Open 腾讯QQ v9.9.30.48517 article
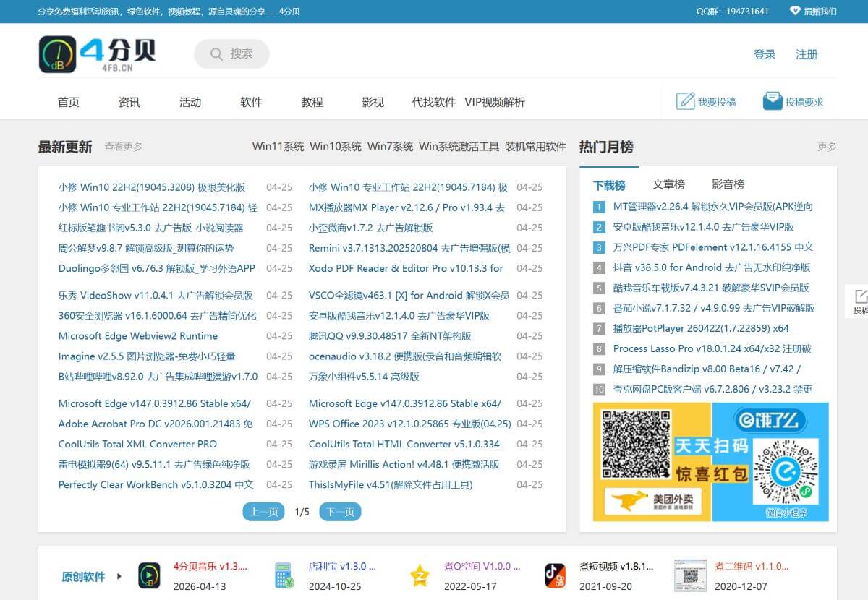Viewport: 868px width, 600px height. click(x=390, y=336)
